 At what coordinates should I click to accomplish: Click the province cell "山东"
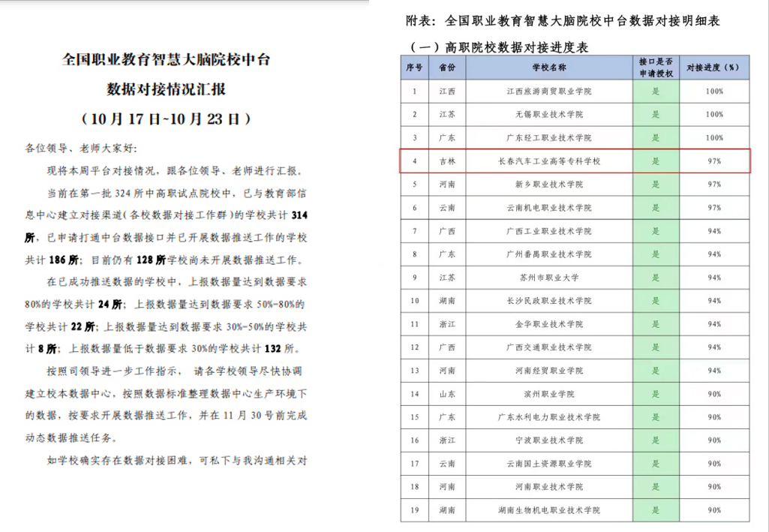click(447, 394)
